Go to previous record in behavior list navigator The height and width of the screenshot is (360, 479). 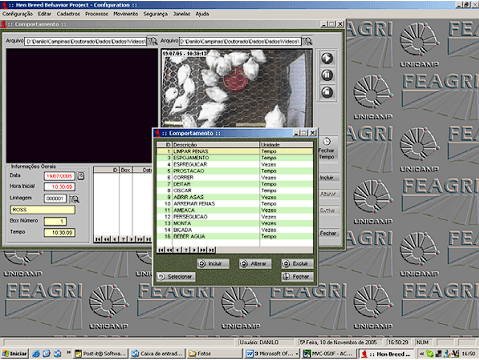(178, 250)
